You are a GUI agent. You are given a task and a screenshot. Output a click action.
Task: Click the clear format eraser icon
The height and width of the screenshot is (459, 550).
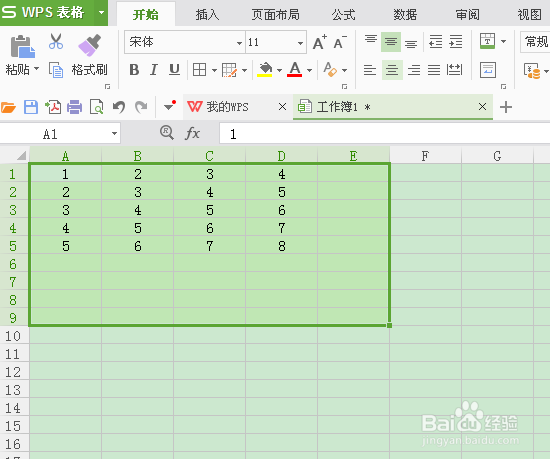pos(330,69)
